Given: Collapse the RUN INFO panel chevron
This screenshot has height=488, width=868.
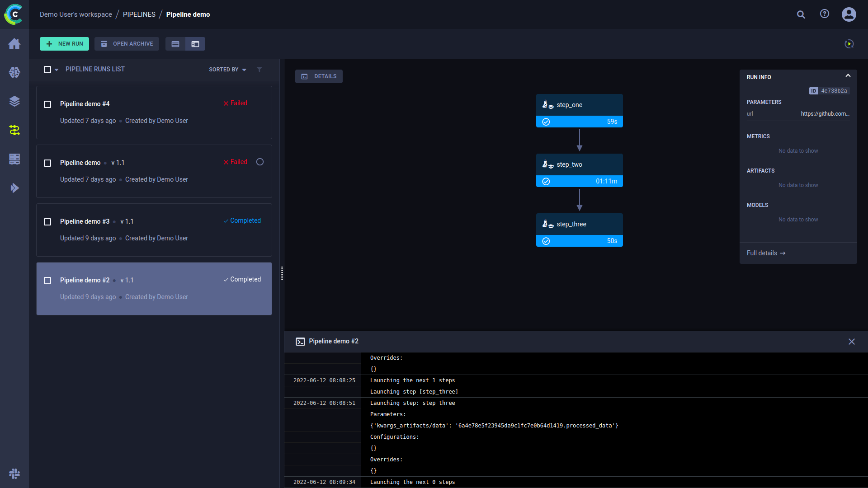Looking at the screenshot, I should pos(848,76).
